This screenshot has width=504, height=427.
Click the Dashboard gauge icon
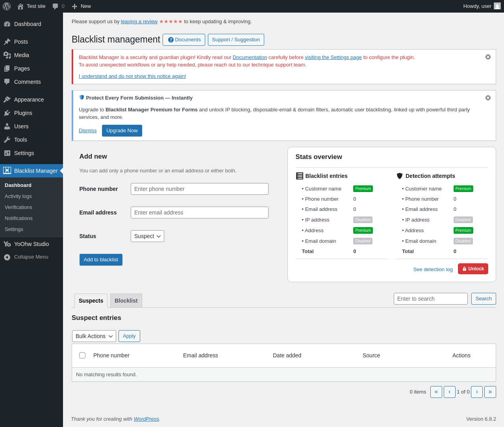(x=7, y=24)
